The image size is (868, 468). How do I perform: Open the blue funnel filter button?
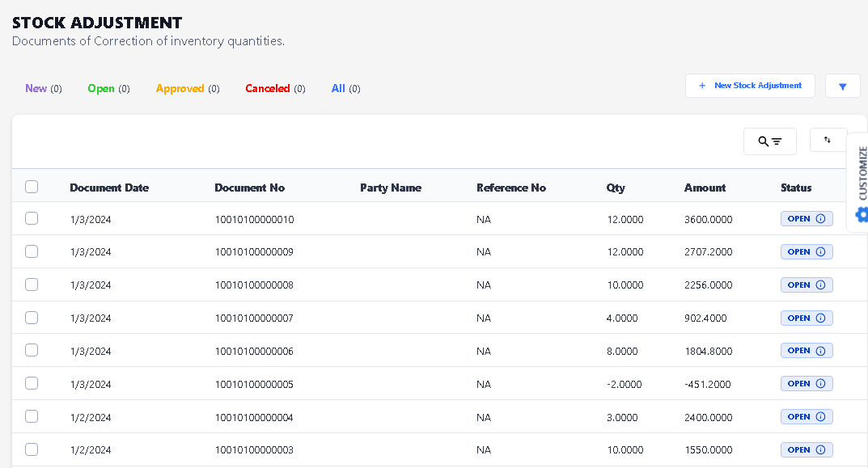[842, 86]
